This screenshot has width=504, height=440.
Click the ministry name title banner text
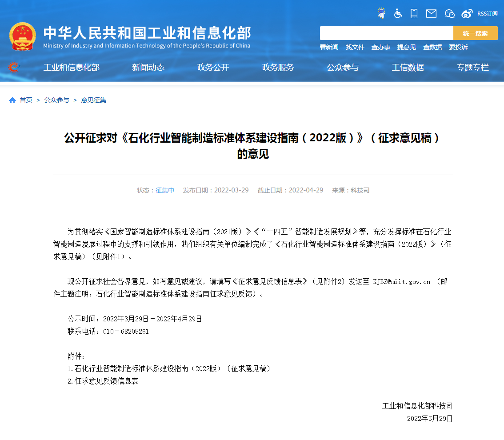point(147,36)
